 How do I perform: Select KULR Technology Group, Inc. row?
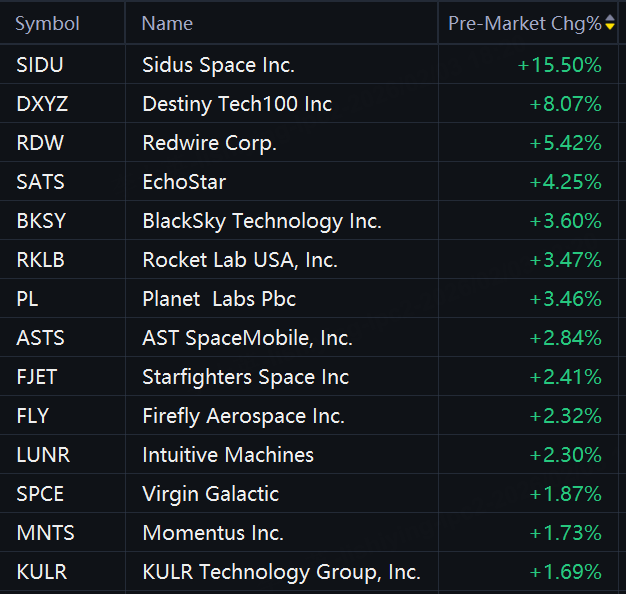(281, 572)
